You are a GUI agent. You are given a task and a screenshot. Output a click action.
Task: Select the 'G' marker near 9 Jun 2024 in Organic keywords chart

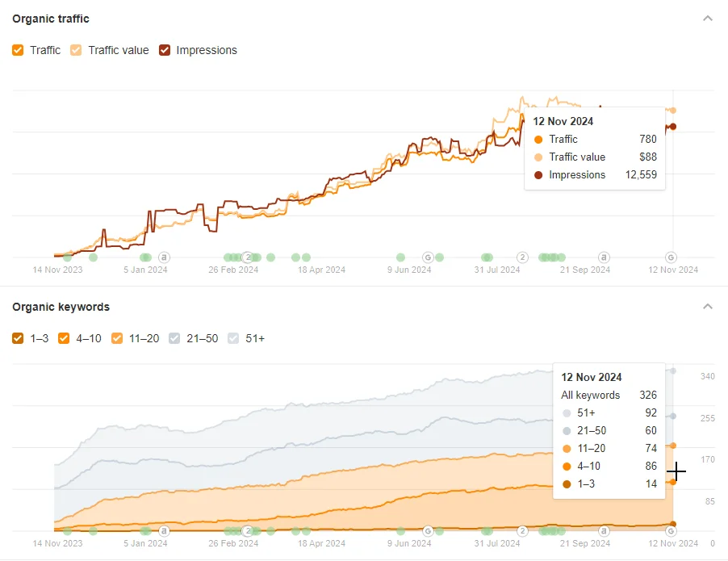click(x=428, y=531)
